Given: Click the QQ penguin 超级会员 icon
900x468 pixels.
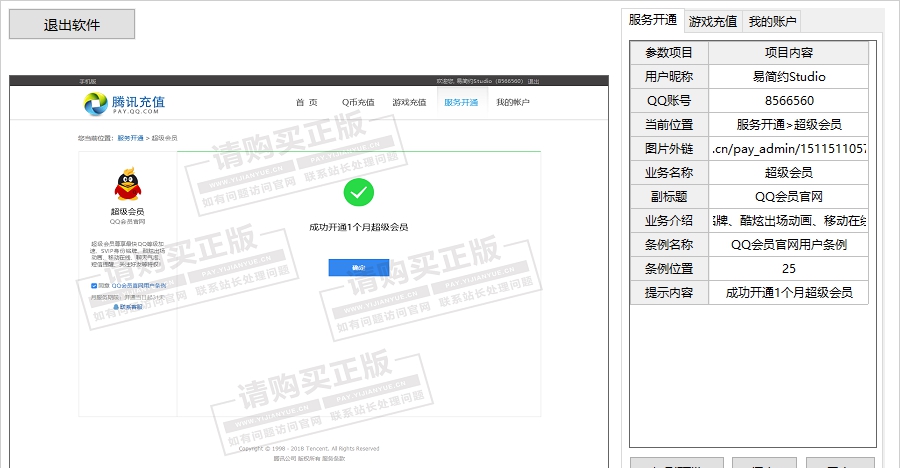Looking at the screenshot, I should (127, 184).
